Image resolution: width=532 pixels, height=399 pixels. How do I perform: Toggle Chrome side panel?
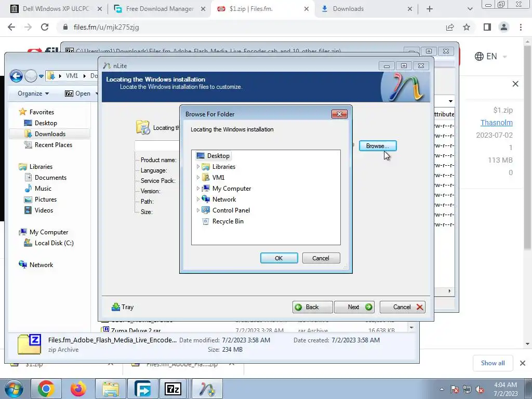tap(487, 27)
